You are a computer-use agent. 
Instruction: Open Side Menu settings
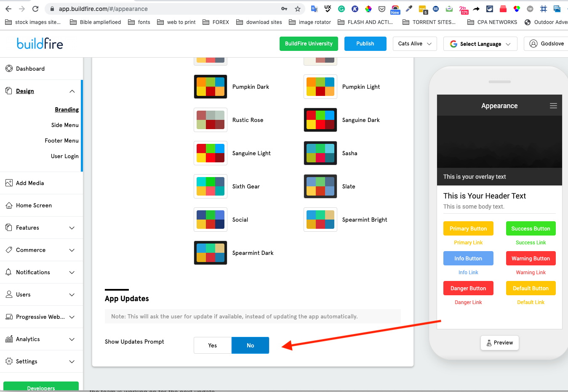[x=65, y=125]
